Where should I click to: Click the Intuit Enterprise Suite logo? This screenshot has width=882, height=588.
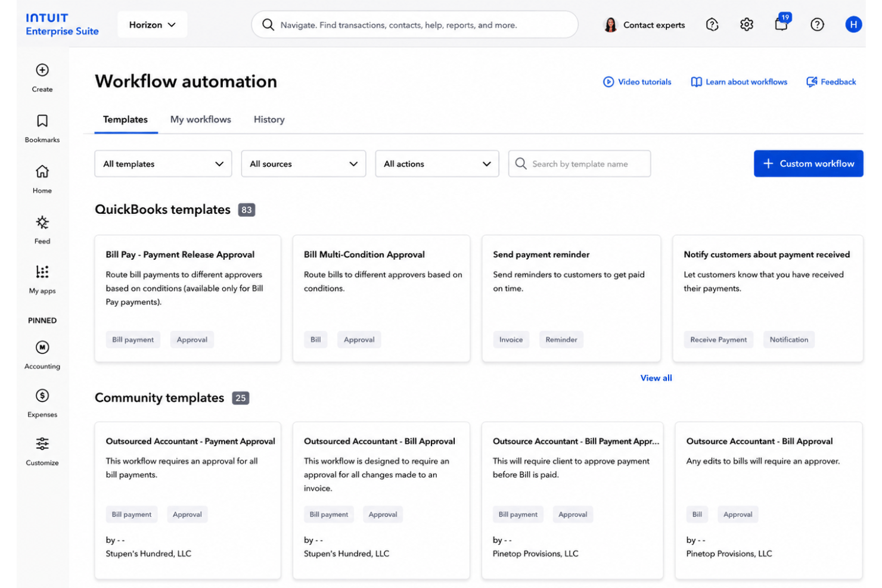point(62,24)
